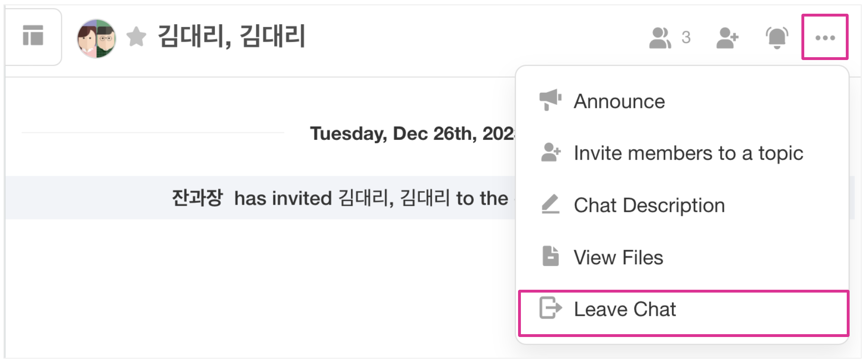
Task: Click the member count number 3
Action: 686,38
